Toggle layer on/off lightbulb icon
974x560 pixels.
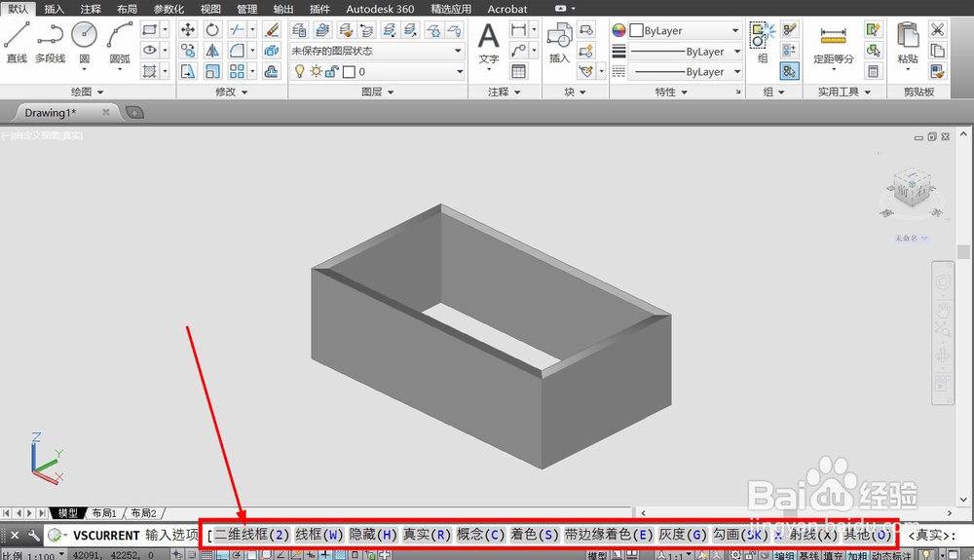tap(299, 71)
